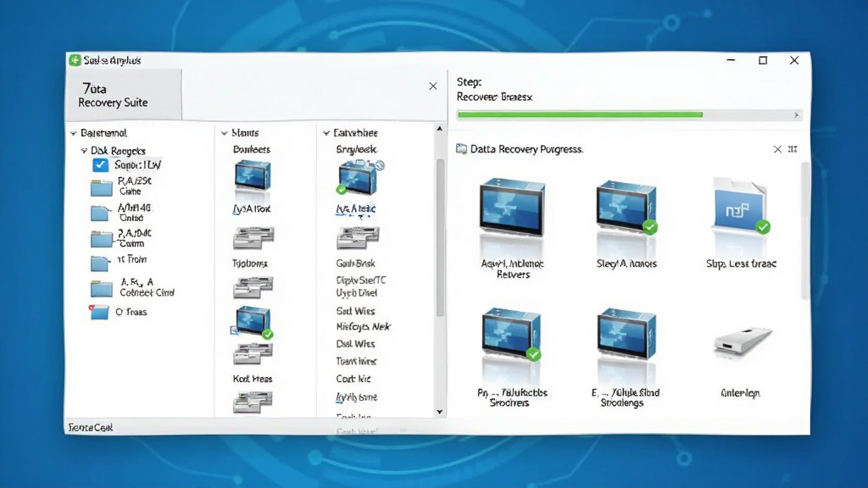
Task: Select the A/hfl4G Onlad folder icon
Action: tap(102, 213)
